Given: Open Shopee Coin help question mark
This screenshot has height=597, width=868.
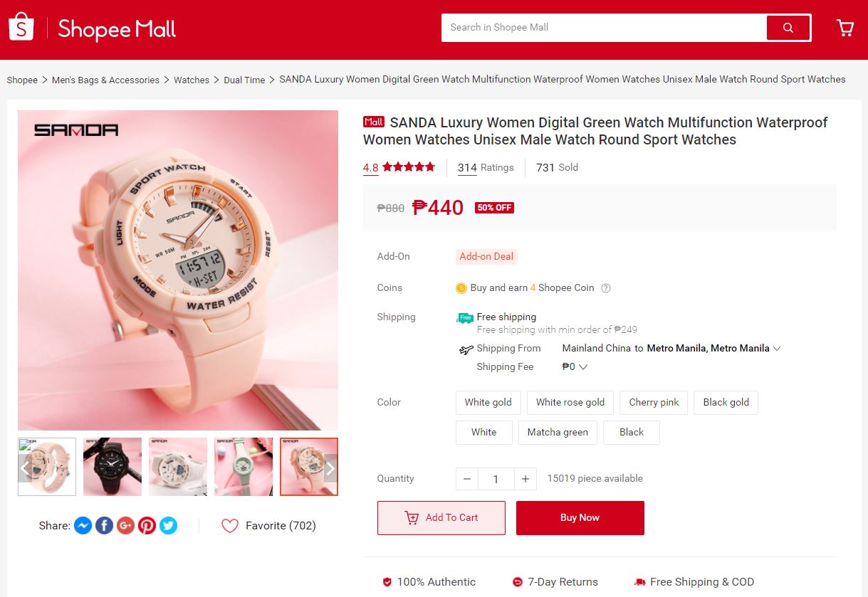Looking at the screenshot, I should click(606, 288).
